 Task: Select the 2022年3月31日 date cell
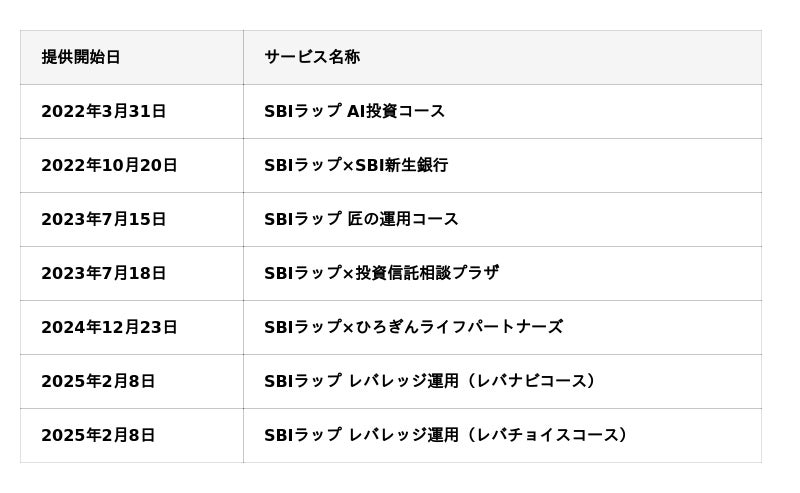[x=103, y=111]
